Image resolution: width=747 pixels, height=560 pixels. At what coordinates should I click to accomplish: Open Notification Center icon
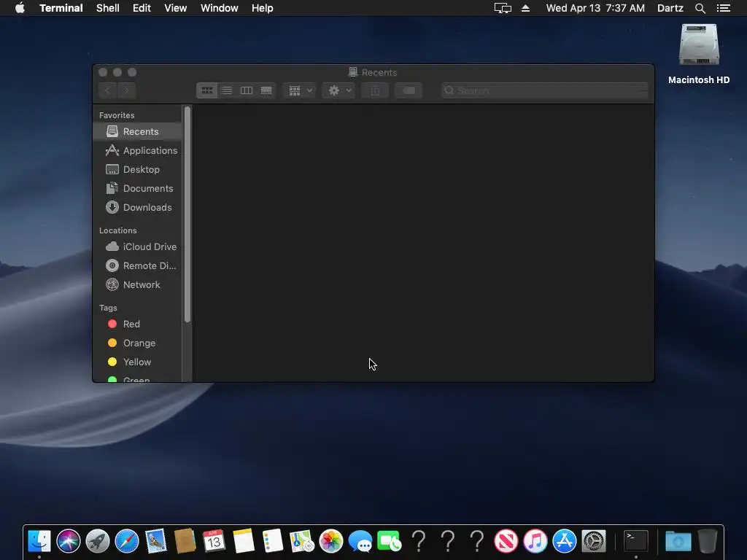pos(723,8)
